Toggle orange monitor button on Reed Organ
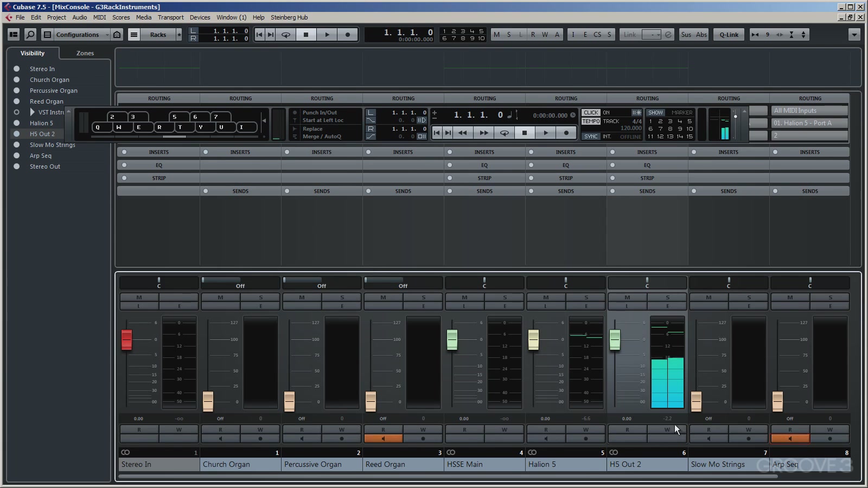 click(x=383, y=439)
